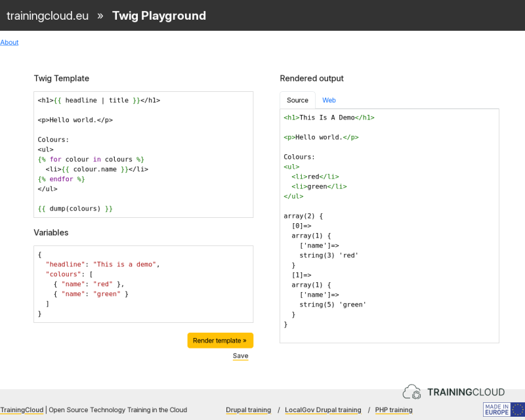Click the Twig Playground title

click(x=159, y=16)
